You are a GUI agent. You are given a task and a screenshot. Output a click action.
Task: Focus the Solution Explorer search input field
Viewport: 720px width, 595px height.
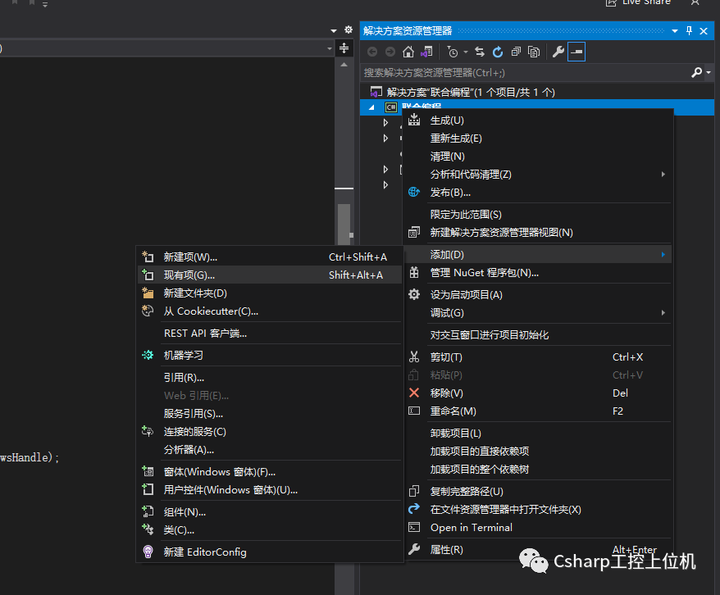point(526,73)
